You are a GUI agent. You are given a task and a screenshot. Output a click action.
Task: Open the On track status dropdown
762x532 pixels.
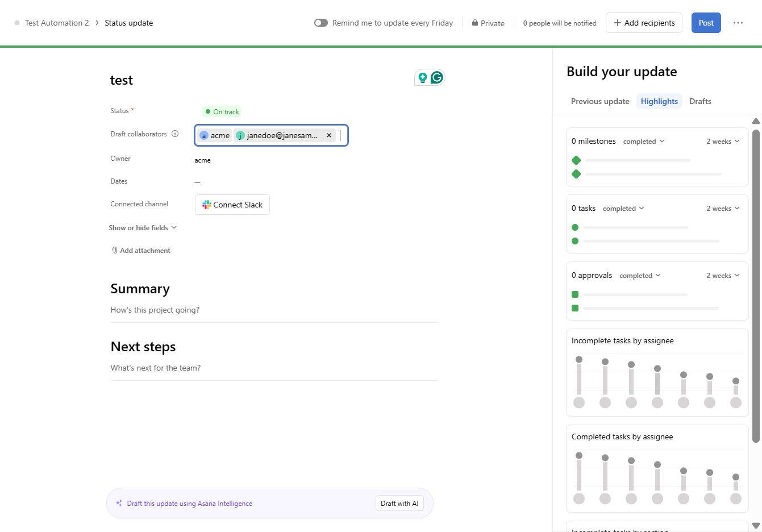coord(222,111)
